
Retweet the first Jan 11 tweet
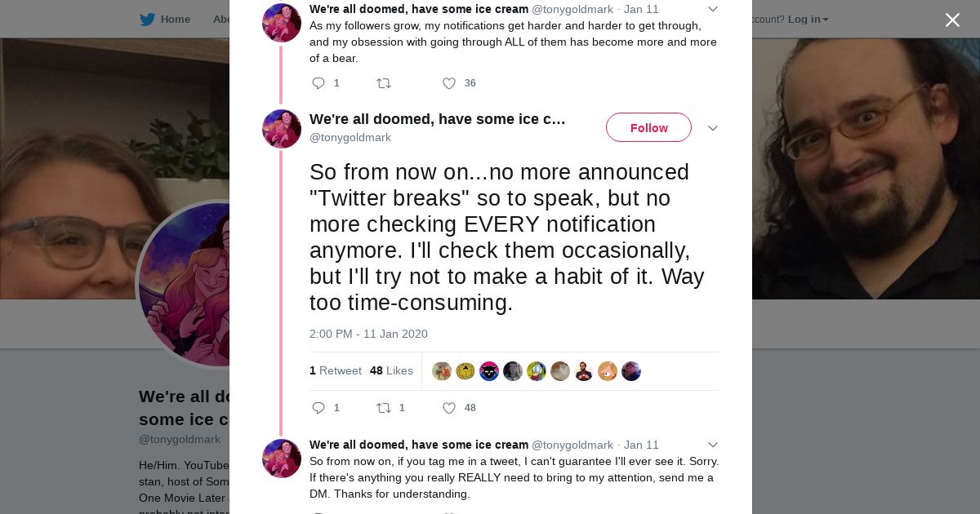click(383, 83)
